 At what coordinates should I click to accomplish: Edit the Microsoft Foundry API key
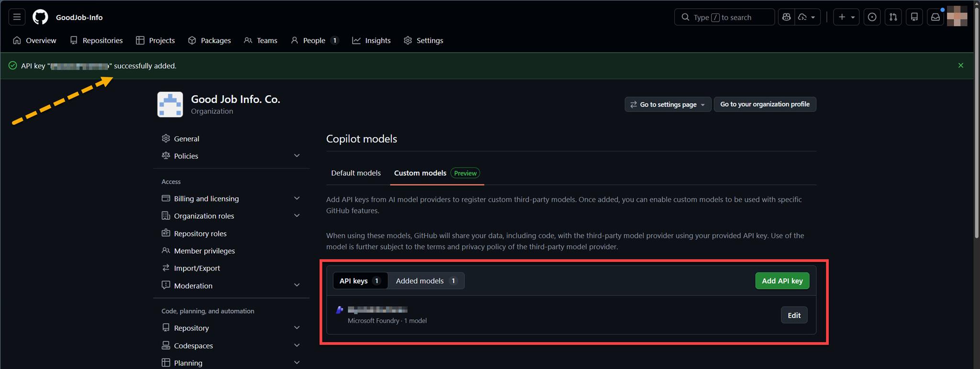tap(794, 315)
